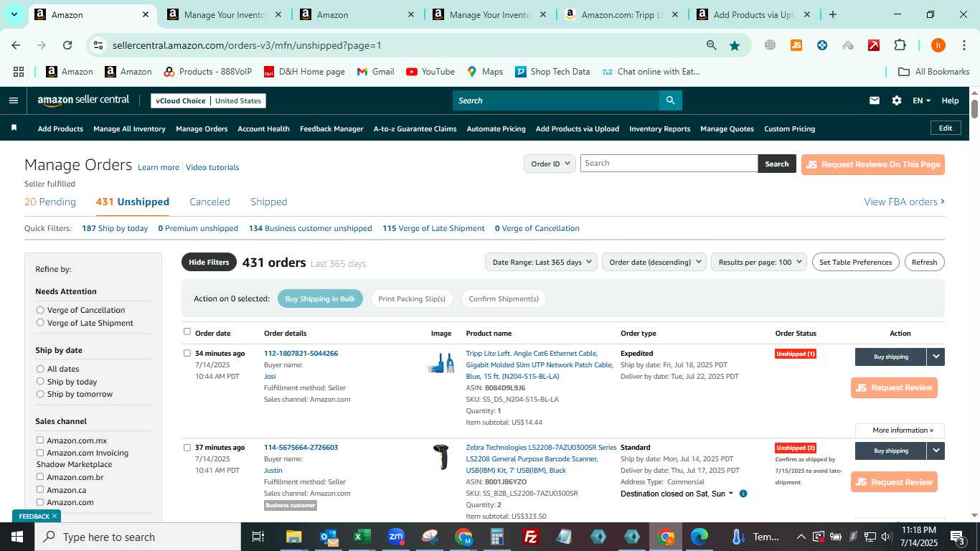
Task: Open Manage All Inventory in the nav bar
Action: pyautogui.click(x=129, y=128)
